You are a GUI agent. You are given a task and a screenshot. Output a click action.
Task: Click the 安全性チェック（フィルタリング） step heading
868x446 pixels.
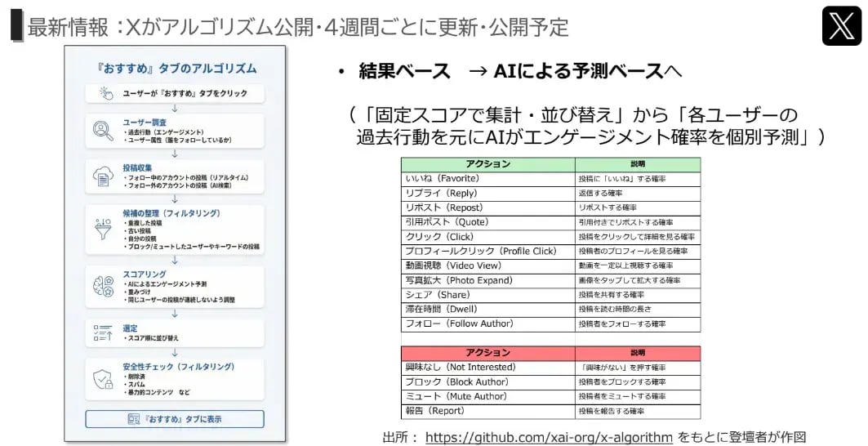coord(178,367)
